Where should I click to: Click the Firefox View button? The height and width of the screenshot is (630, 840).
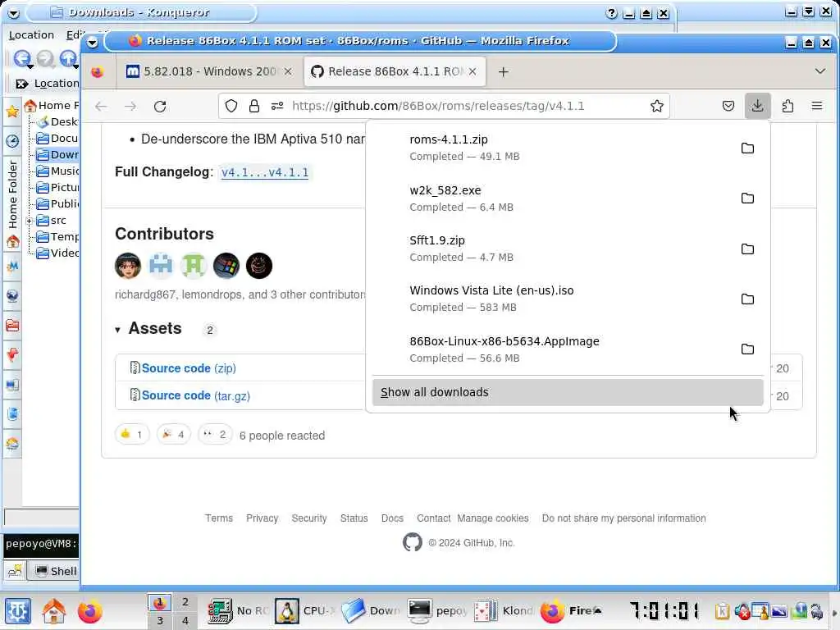(97, 72)
